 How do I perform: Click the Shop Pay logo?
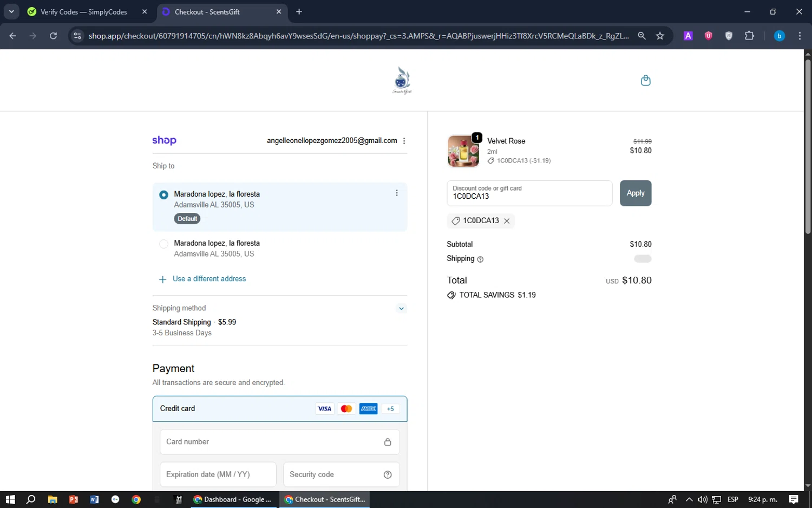click(x=164, y=140)
